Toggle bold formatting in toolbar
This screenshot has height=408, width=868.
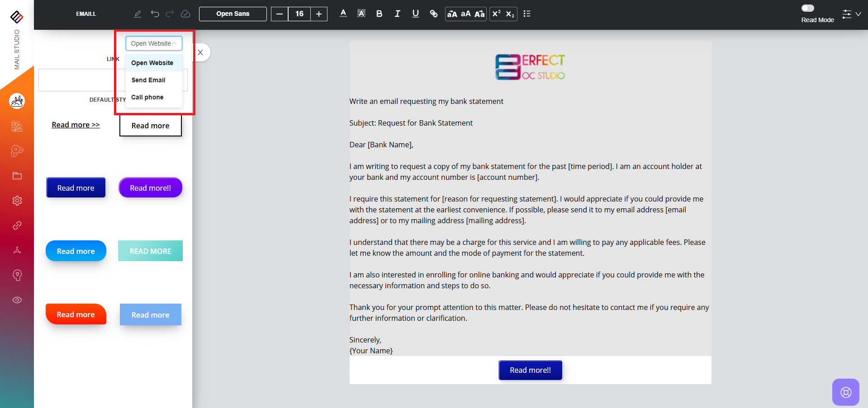tap(379, 14)
